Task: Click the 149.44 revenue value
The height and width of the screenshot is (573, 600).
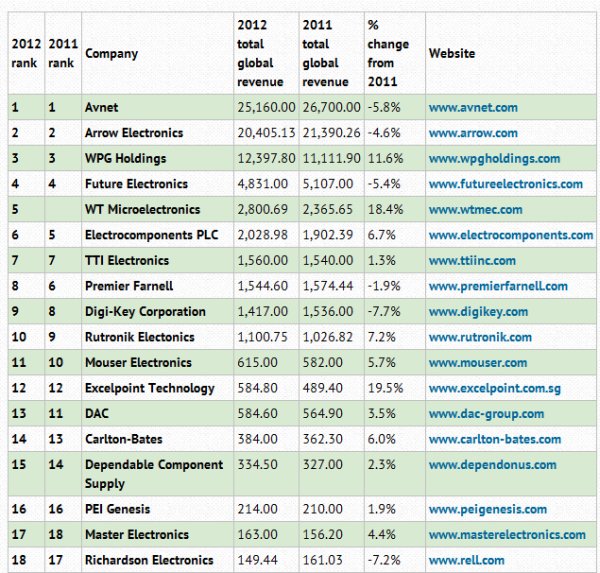Action: [258, 560]
